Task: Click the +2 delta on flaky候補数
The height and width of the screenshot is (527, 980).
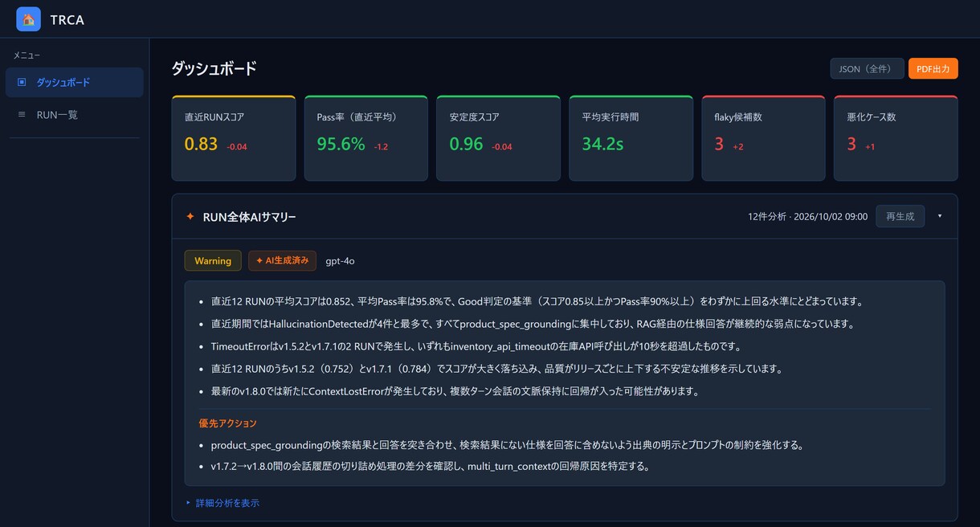Action: (x=738, y=147)
